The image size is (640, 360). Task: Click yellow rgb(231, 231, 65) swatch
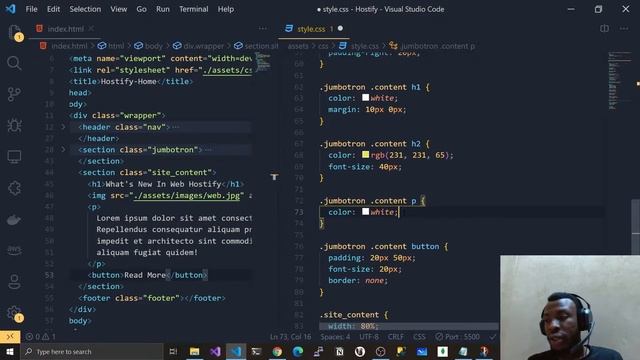coord(365,155)
